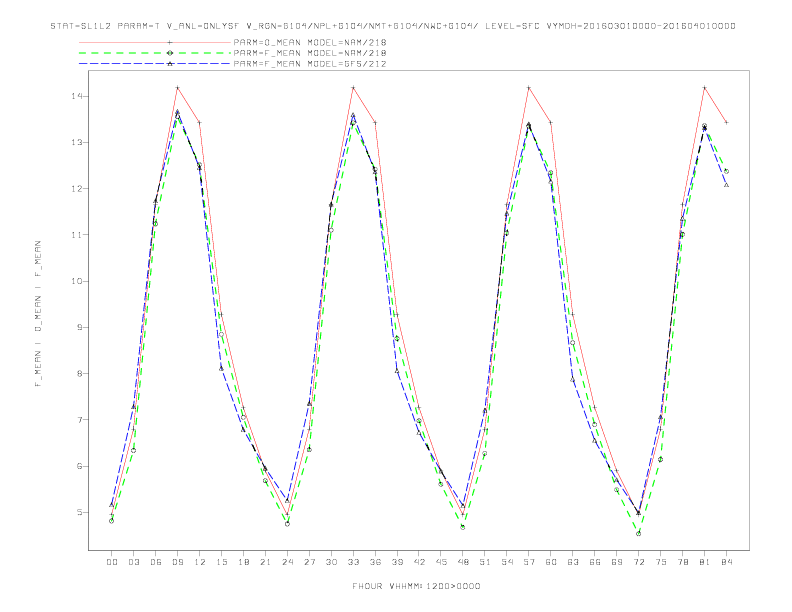792x612 pixels.
Task: Click x-axis tick label 33
Action: [353, 562]
